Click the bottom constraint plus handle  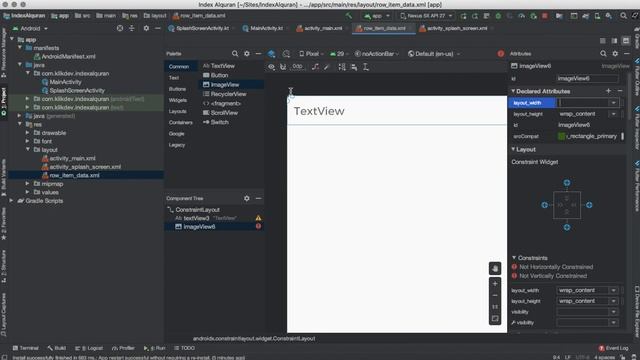(x=567, y=227)
